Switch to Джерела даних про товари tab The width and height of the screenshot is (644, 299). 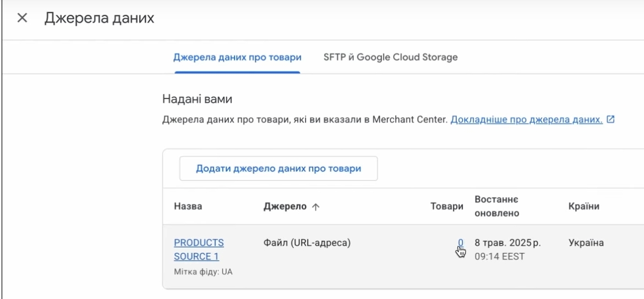tap(237, 57)
